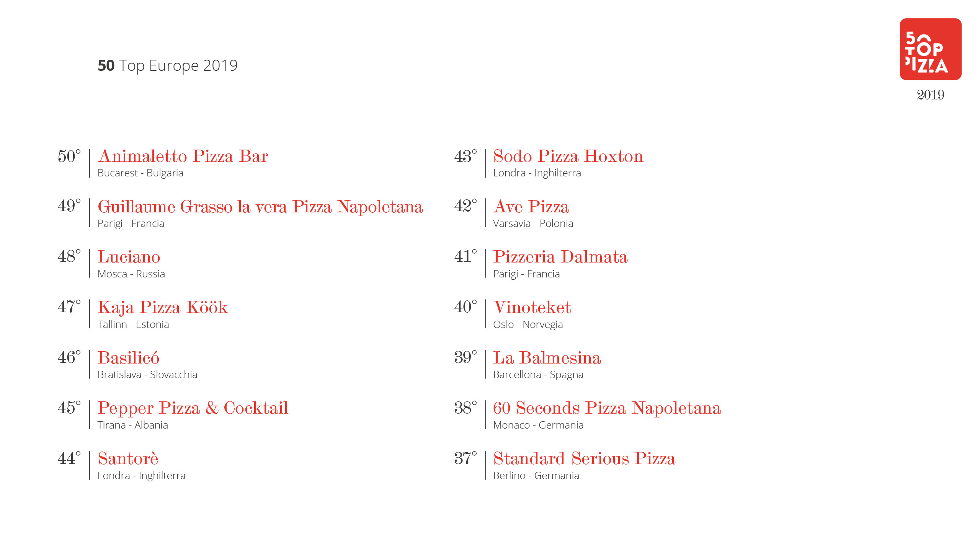This screenshot has width=980, height=551.
Task: Click the Santorè pizzeria name
Action: [128, 459]
